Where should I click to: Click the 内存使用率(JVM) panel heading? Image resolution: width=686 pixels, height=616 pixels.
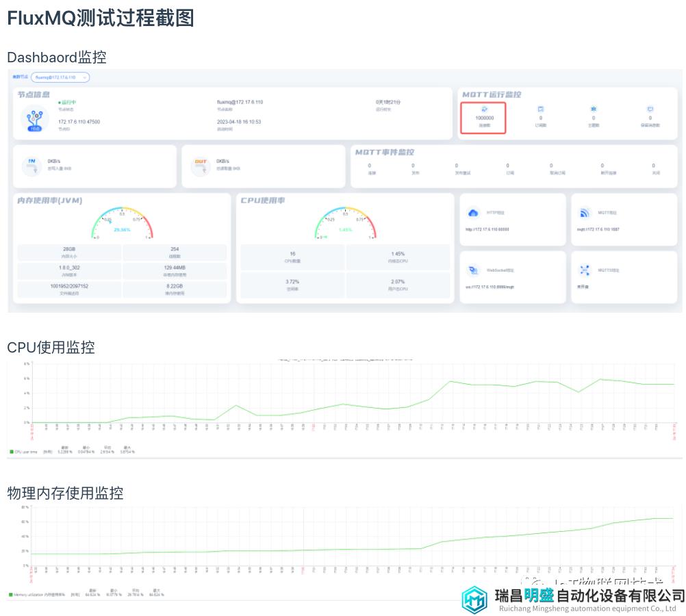pos(50,201)
